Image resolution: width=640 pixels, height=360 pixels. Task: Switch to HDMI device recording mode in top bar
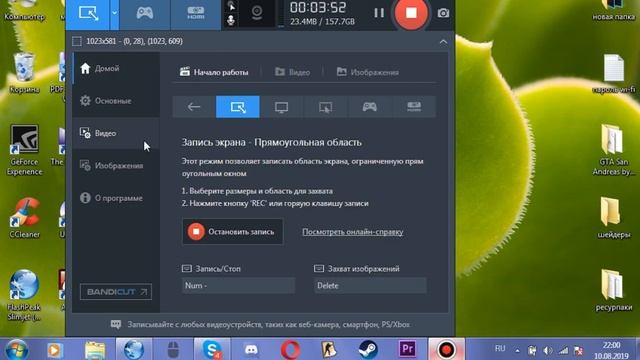coord(196,13)
